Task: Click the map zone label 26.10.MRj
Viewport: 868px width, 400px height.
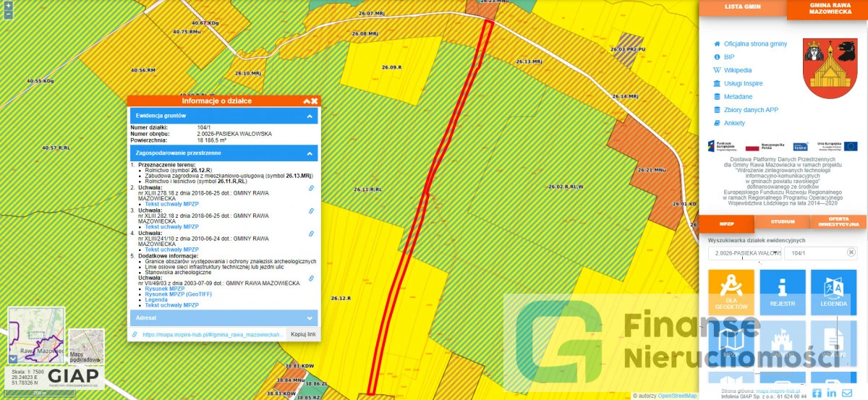Action: point(247,73)
